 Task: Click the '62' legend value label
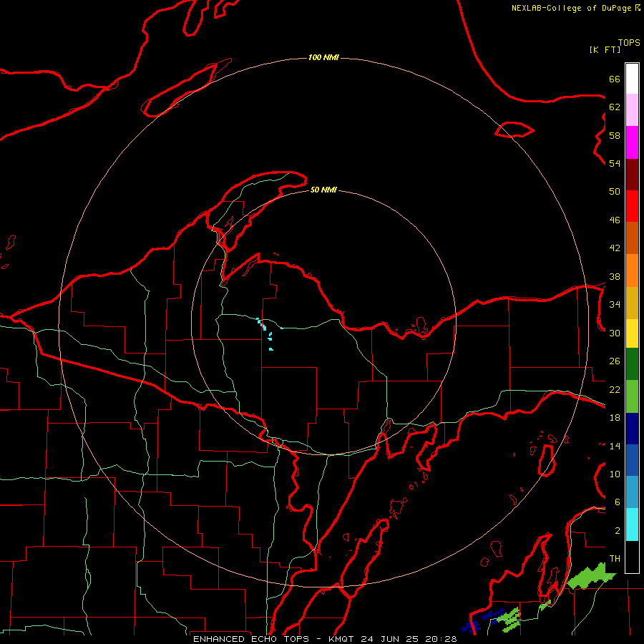pyautogui.click(x=615, y=107)
